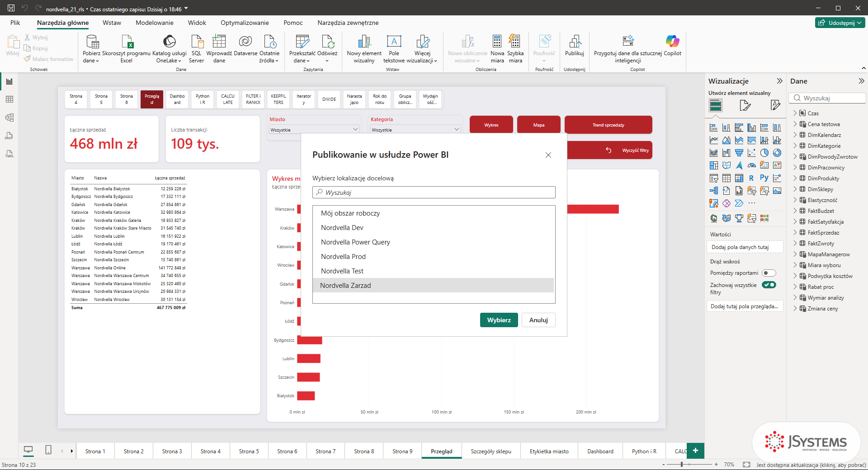Click the save icon in title bar
Screen dimensions: 868x470
[11, 8]
